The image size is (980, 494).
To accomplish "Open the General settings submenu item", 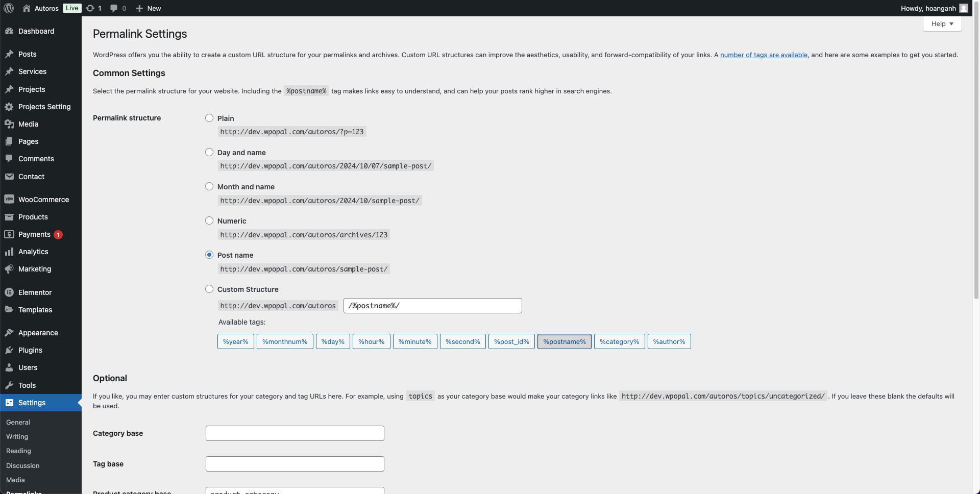I will [x=18, y=422].
